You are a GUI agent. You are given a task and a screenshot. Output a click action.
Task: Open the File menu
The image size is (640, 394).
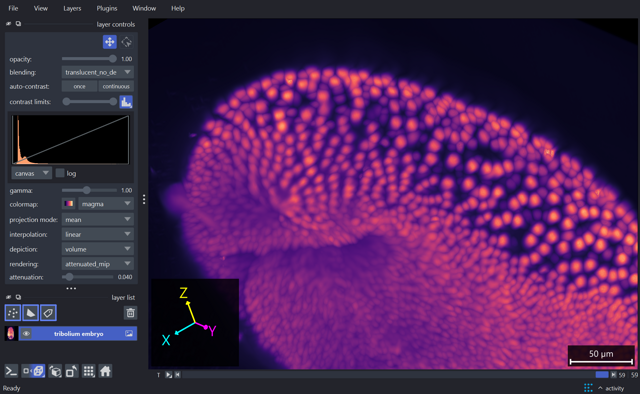13,8
